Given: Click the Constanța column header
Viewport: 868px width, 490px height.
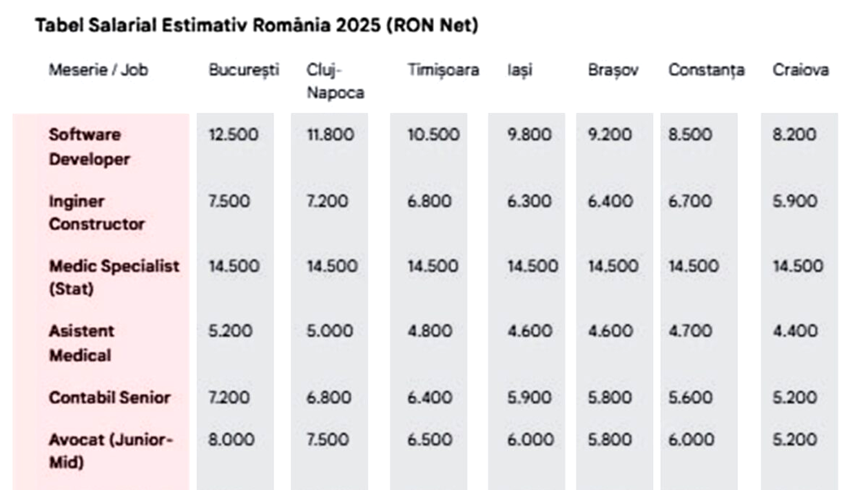Looking at the screenshot, I should pyautogui.click(x=706, y=70).
